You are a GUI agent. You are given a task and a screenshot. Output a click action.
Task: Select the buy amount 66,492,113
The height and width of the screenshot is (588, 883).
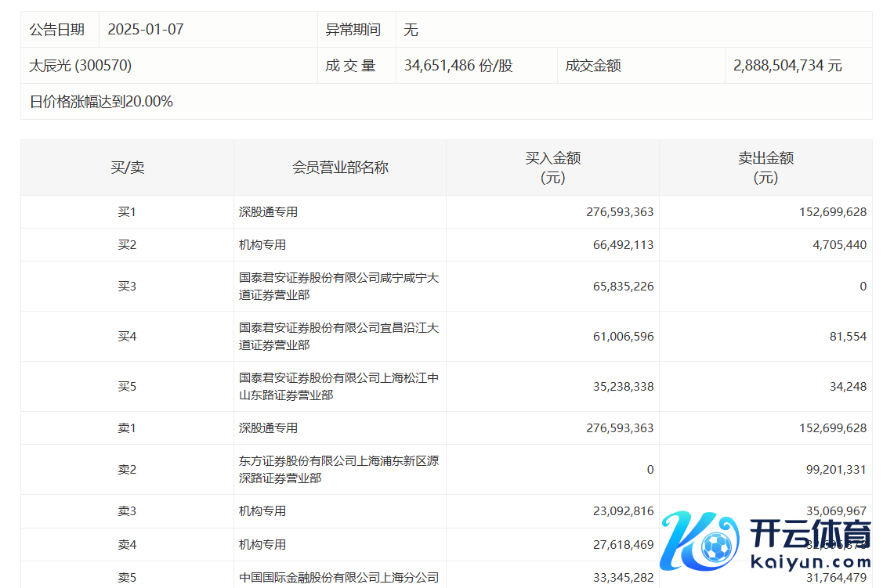[619, 245]
